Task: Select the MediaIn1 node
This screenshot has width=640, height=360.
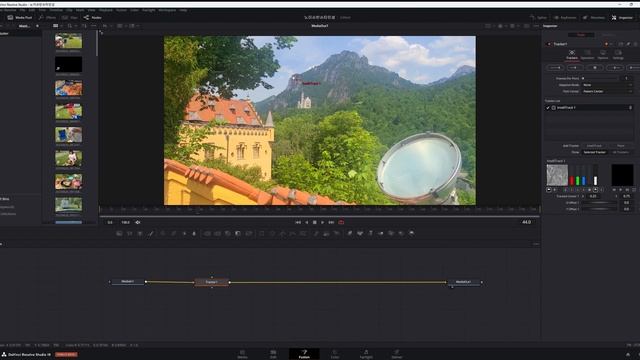Action: coord(127,282)
